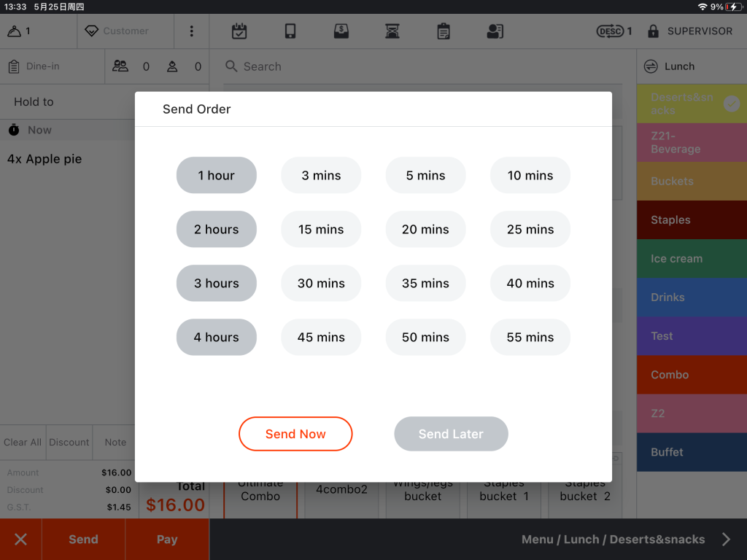This screenshot has height=560, width=747.
Task: Click the Search input field
Action: point(423,66)
